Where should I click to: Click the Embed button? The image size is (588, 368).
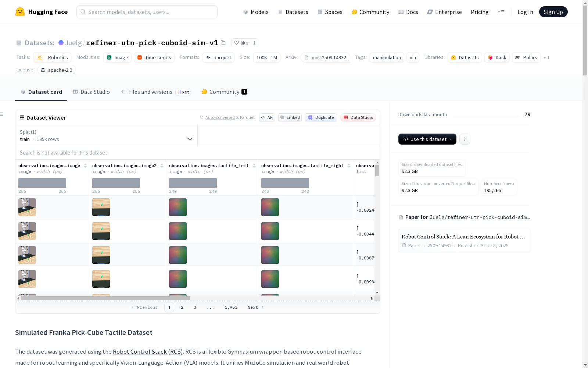[x=290, y=117]
